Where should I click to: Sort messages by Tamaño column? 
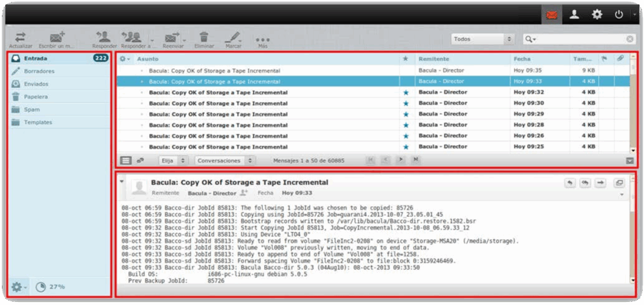583,59
